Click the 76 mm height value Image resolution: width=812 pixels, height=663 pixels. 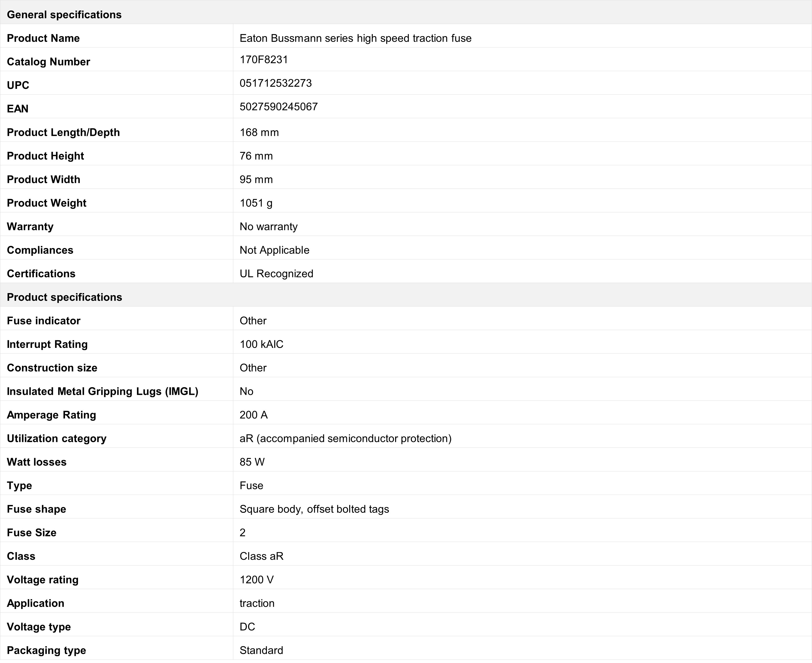coord(256,156)
